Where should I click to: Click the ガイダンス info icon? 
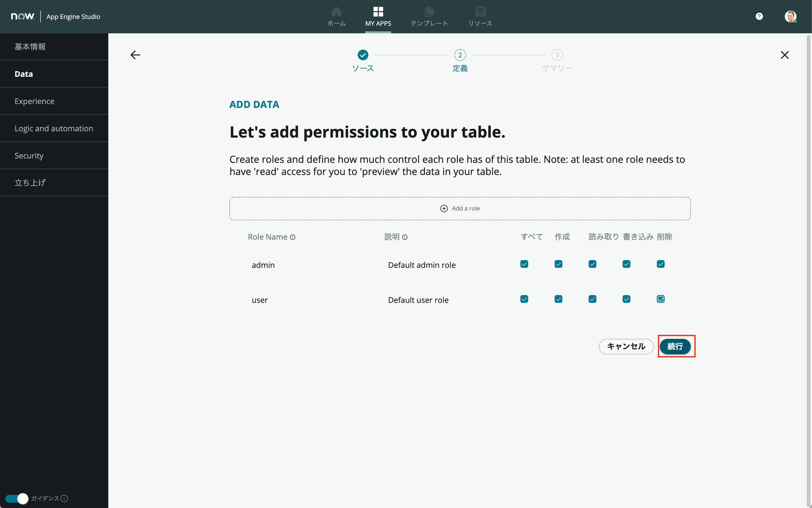[x=64, y=499]
